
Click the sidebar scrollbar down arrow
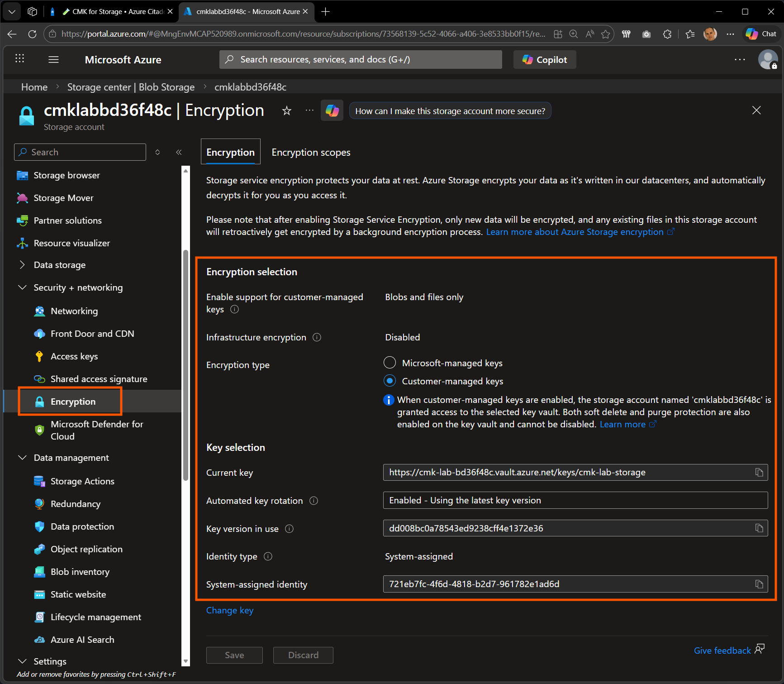185,661
